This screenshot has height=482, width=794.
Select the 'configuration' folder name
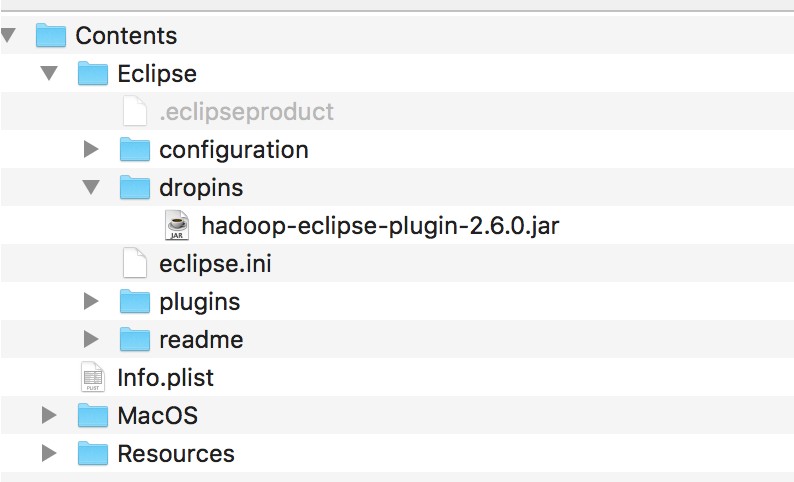click(x=234, y=150)
